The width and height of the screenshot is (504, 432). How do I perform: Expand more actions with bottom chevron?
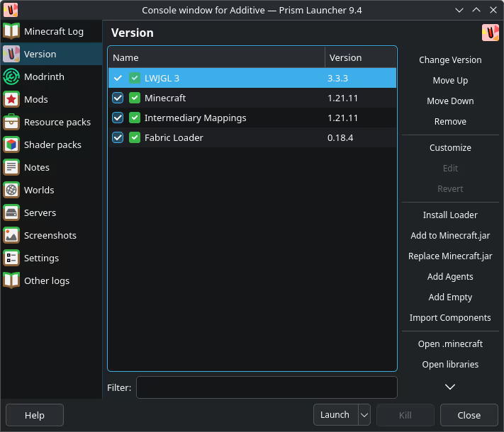[450, 387]
